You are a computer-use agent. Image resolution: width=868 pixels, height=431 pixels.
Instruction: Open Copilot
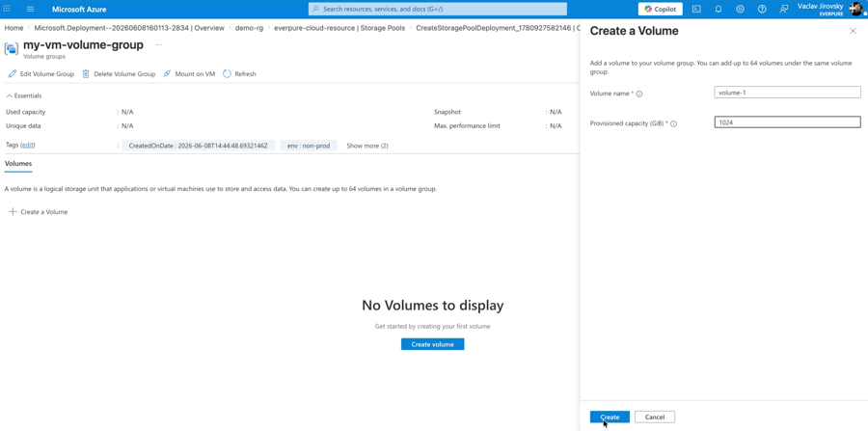661,9
